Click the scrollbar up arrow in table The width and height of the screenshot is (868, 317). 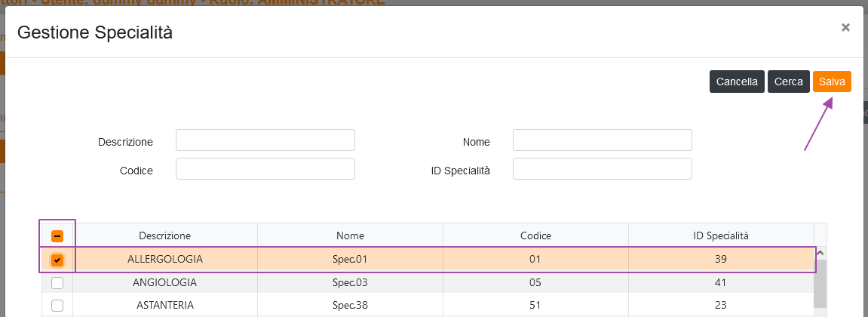[x=820, y=254]
